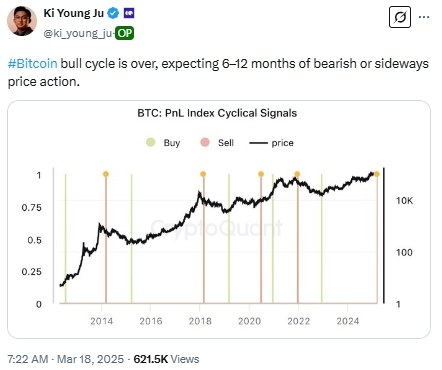Open the #Bitcoin hashtag link
Viewport: 442px width, 370px height.
click(32, 63)
